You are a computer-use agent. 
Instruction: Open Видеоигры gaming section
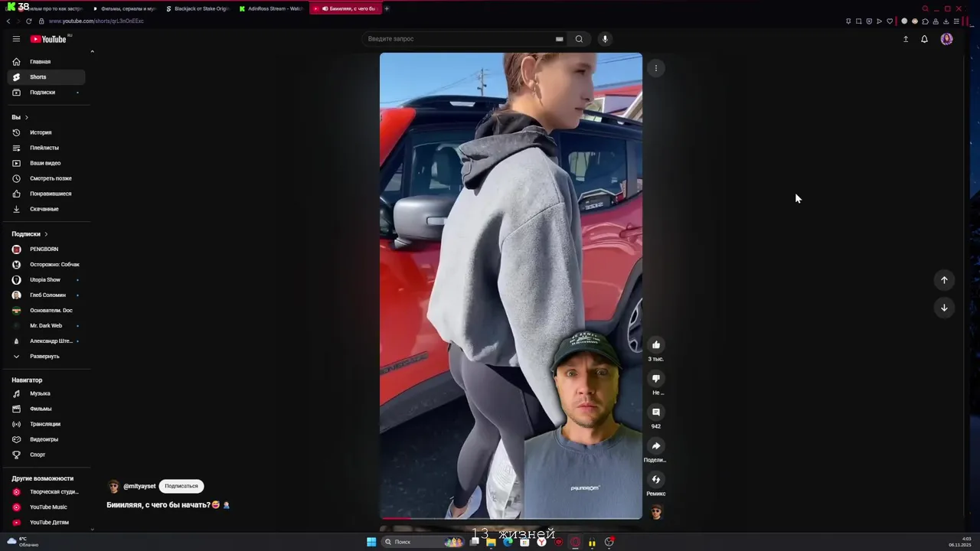(46, 439)
